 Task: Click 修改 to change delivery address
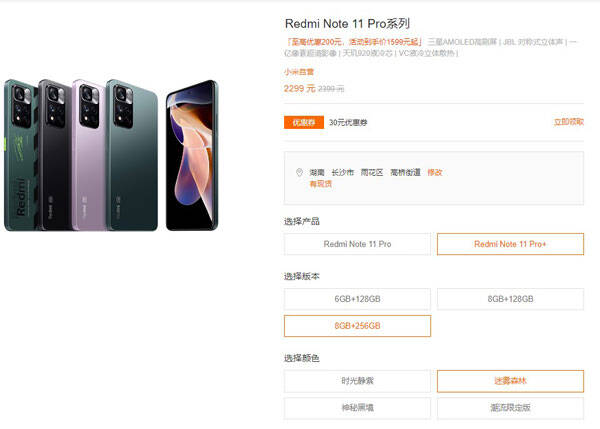click(x=435, y=173)
